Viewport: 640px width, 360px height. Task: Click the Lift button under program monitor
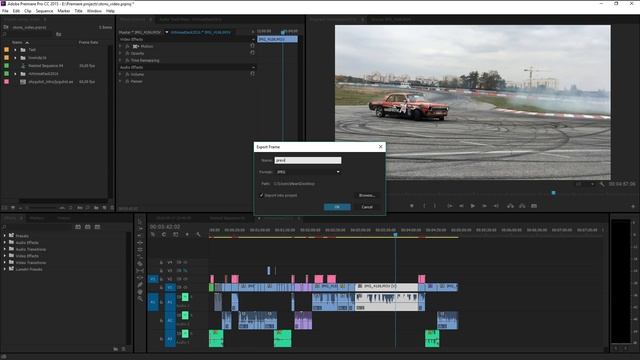coord(510,206)
